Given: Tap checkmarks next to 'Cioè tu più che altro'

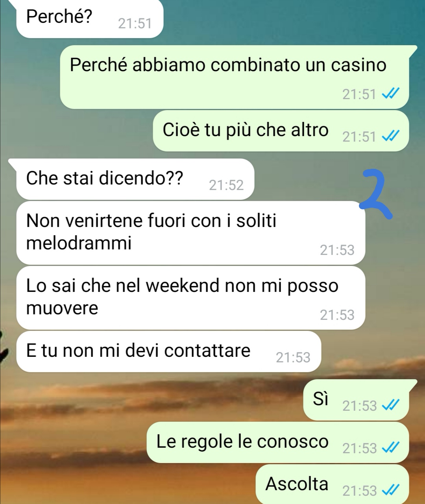Looking at the screenshot, I should [x=391, y=136].
